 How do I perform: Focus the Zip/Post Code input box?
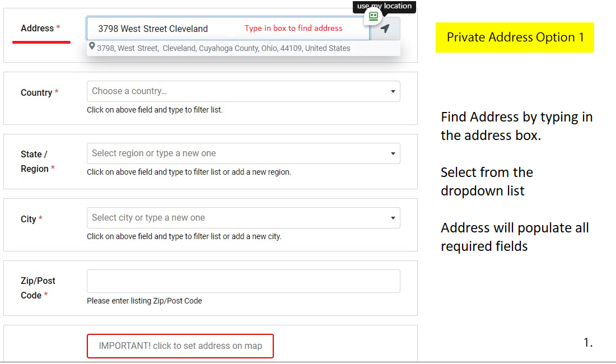tap(243, 281)
